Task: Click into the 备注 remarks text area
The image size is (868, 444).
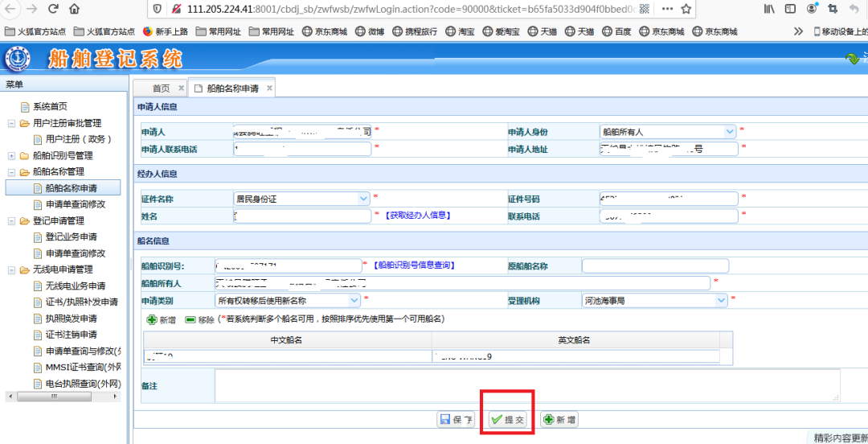Action: (x=526, y=385)
